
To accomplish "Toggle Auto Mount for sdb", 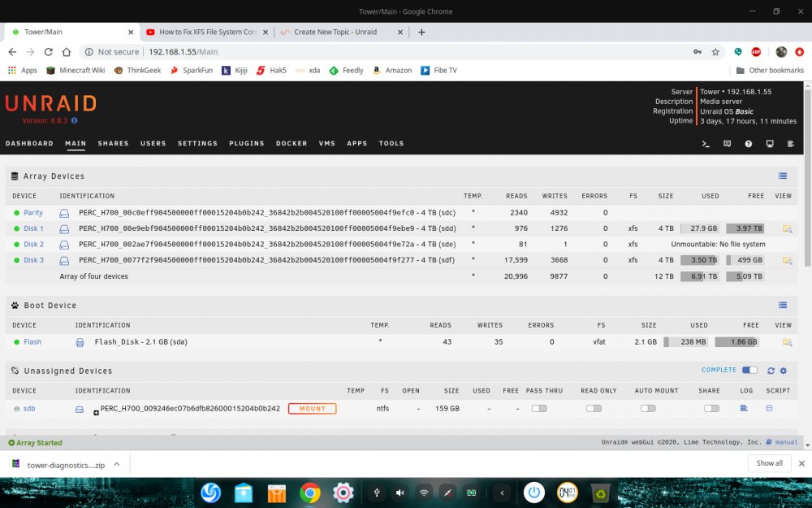I will pos(648,409).
